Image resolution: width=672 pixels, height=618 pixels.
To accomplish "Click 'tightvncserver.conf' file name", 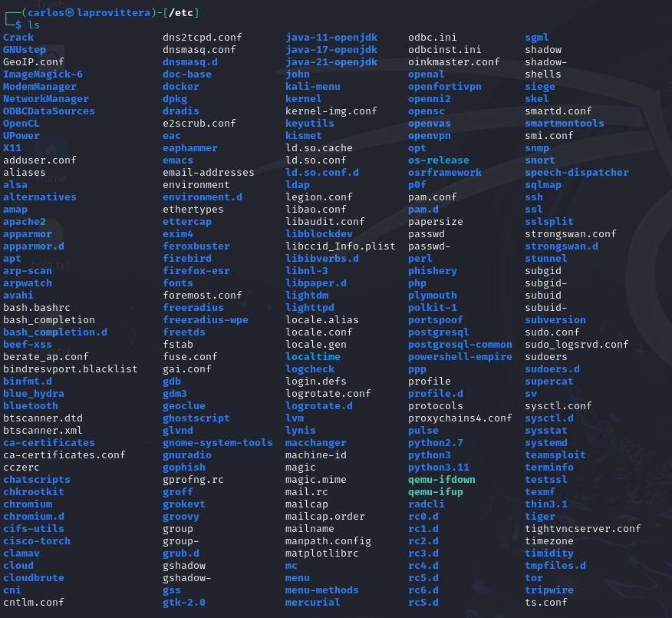I will click(583, 528).
